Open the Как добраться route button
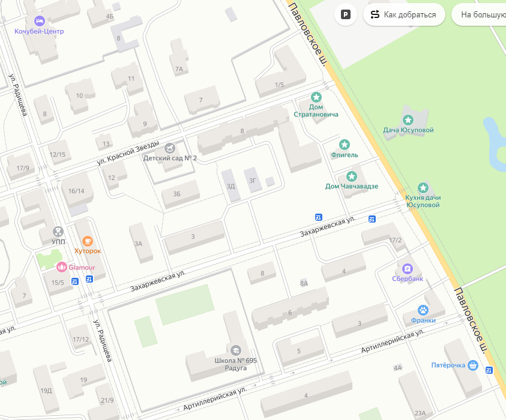Screen dimensions: 506x420 pos(404,14)
